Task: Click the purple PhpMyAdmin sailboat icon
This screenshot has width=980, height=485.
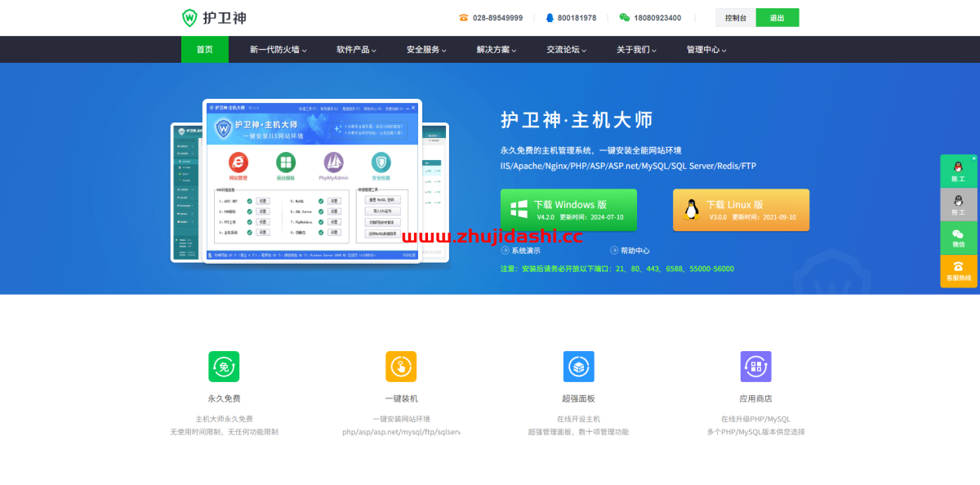Action: (333, 162)
